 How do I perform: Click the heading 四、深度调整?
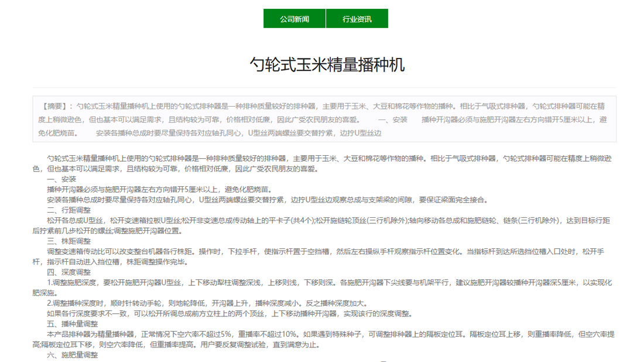(x=69, y=272)
